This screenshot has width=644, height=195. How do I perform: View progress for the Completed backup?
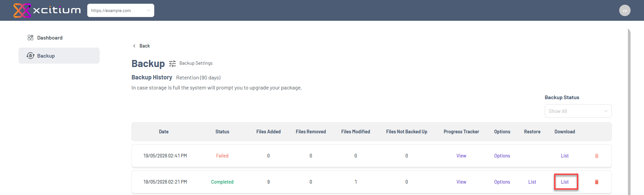[x=461, y=182]
